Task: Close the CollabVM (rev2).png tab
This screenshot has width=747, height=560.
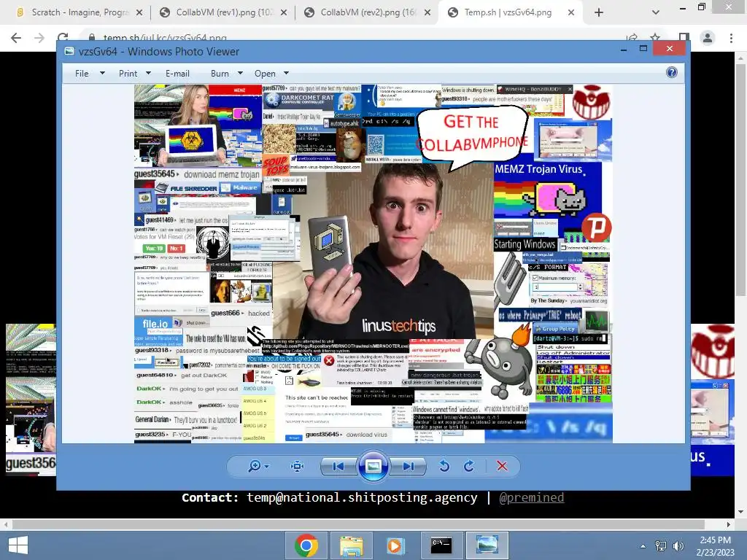Action: tap(427, 13)
